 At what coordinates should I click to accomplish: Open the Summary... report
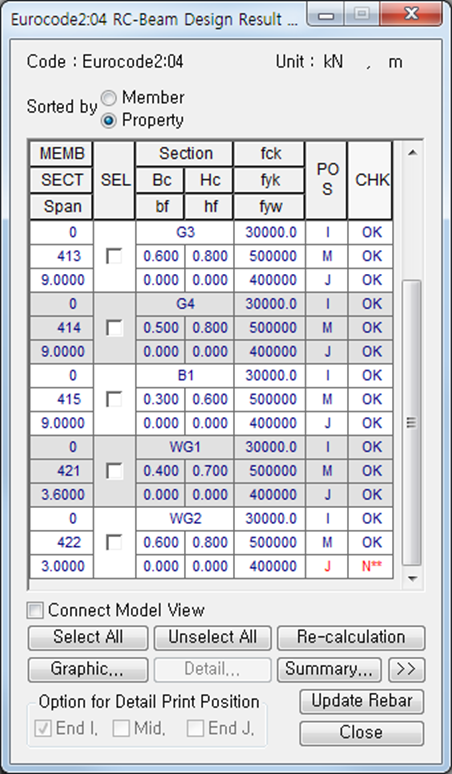[x=329, y=670]
